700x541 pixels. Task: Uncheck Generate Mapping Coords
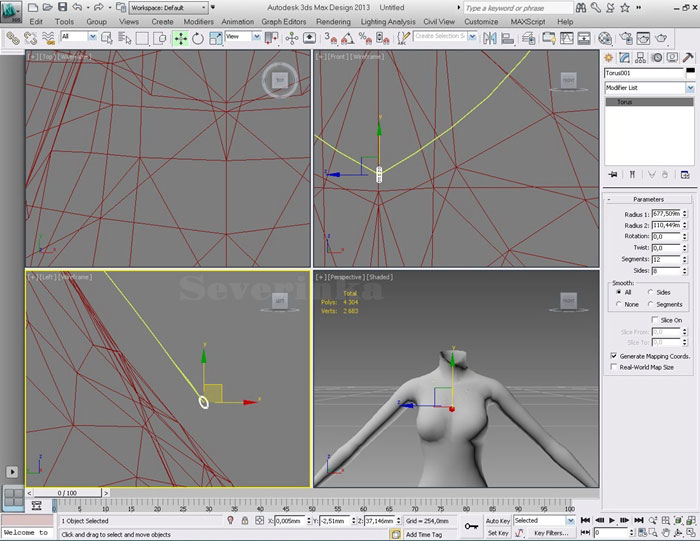613,355
